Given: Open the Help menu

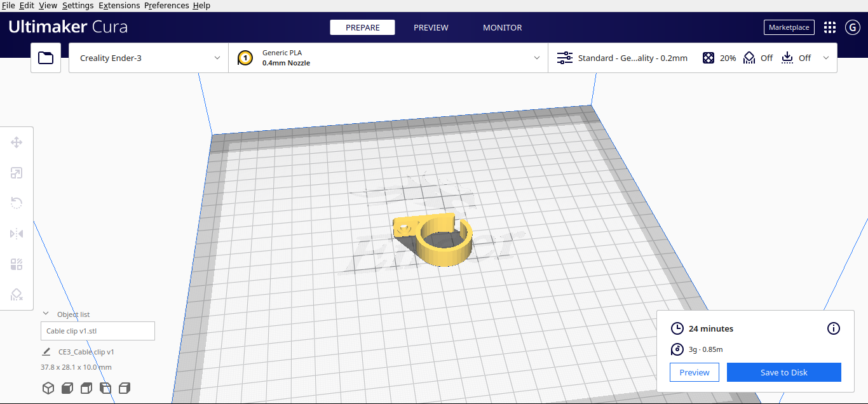Looking at the screenshot, I should 201,5.
